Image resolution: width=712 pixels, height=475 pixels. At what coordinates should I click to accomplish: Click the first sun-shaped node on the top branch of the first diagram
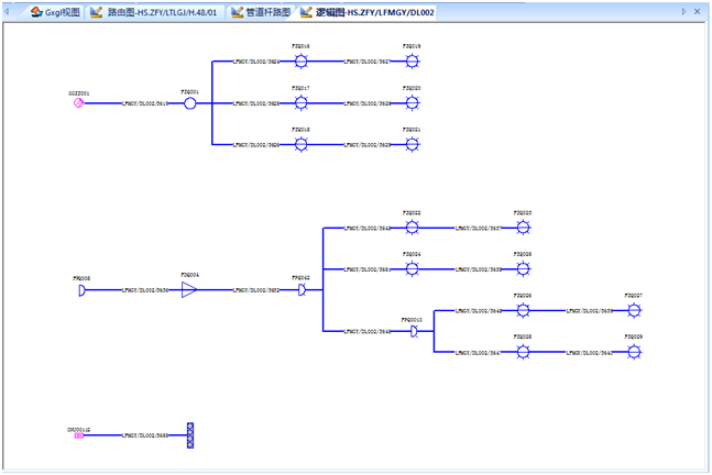pos(301,61)
